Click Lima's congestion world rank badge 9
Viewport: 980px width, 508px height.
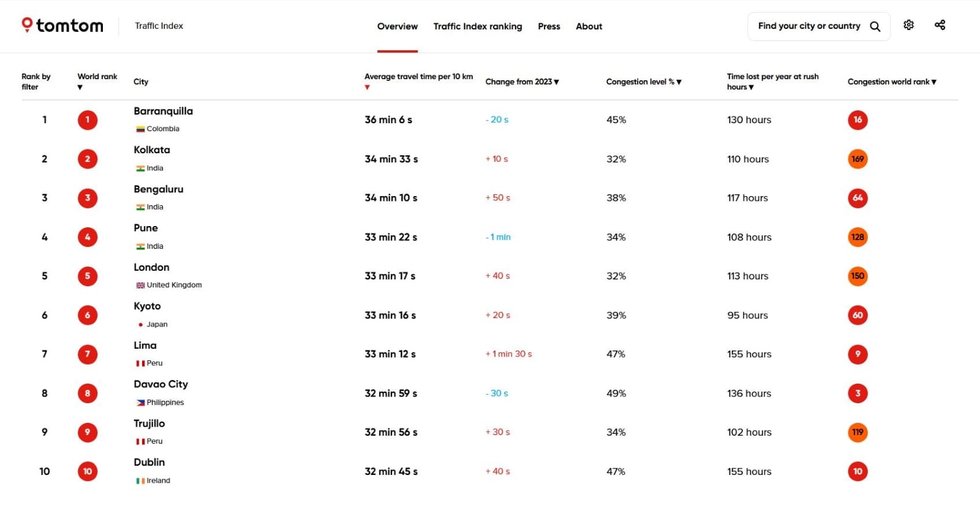(x=858, y=354)
